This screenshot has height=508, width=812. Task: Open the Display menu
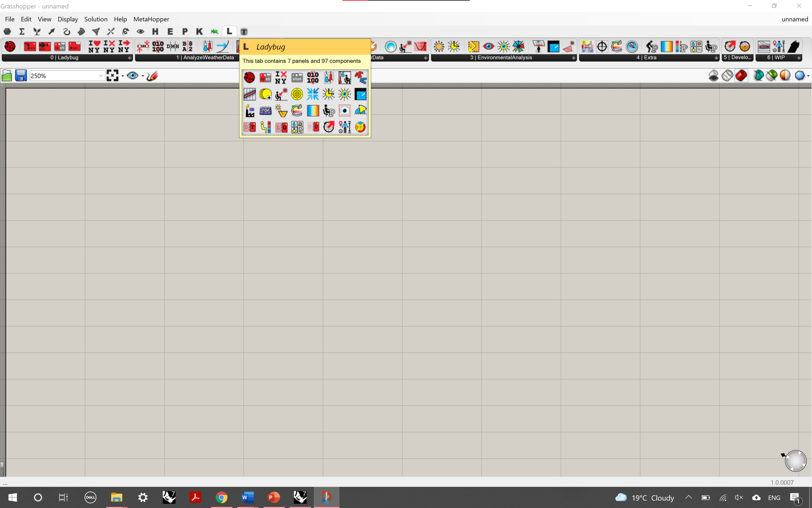[x=68, y=19]
